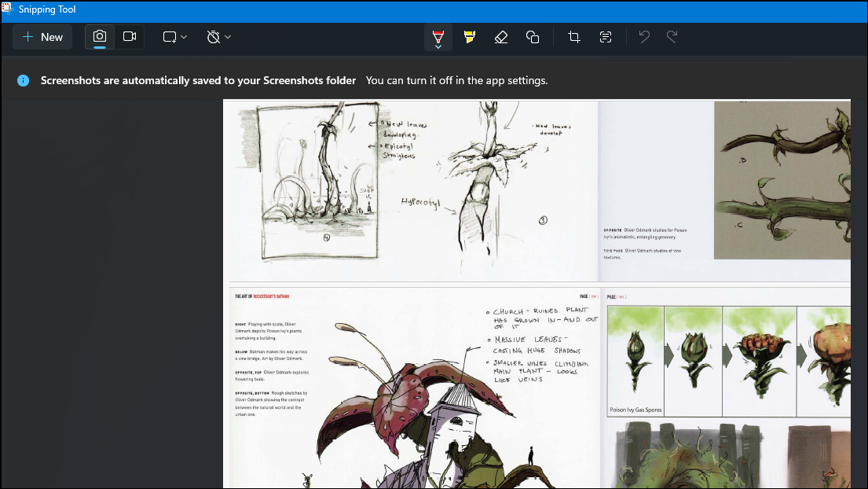Switch to Snip (camera) mode
Image resolution: width=868 pixels, height=489 pixels.
point(100,37)
